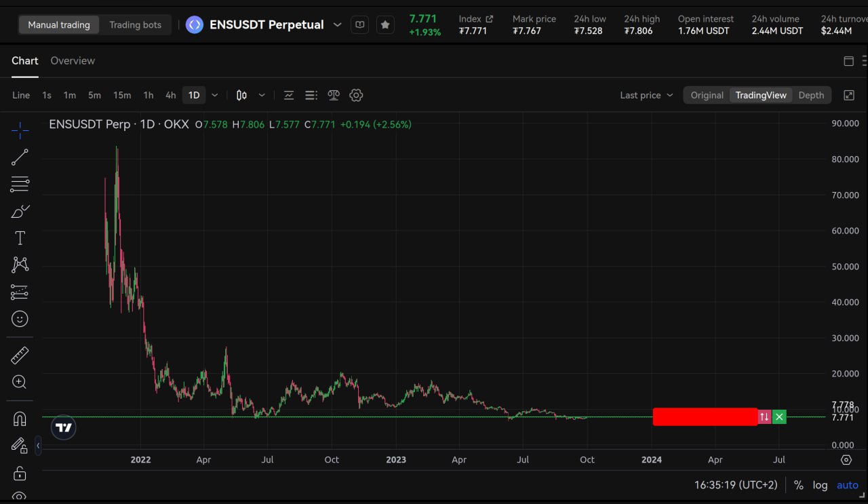Viewport: 868px width, 504px height.
Task: Set the timeframe to 4h
Action: point(171,95)
